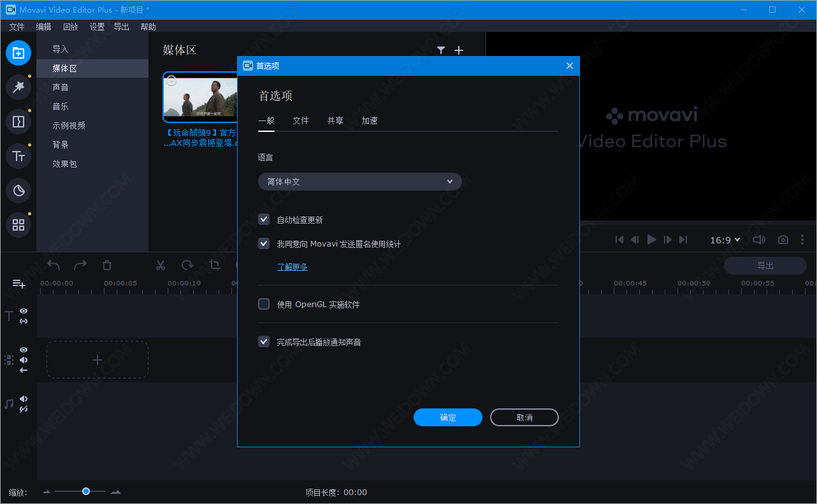Open 文件 menu in menu bar
The height and width of the screenshot is (504, 817).
17,27
